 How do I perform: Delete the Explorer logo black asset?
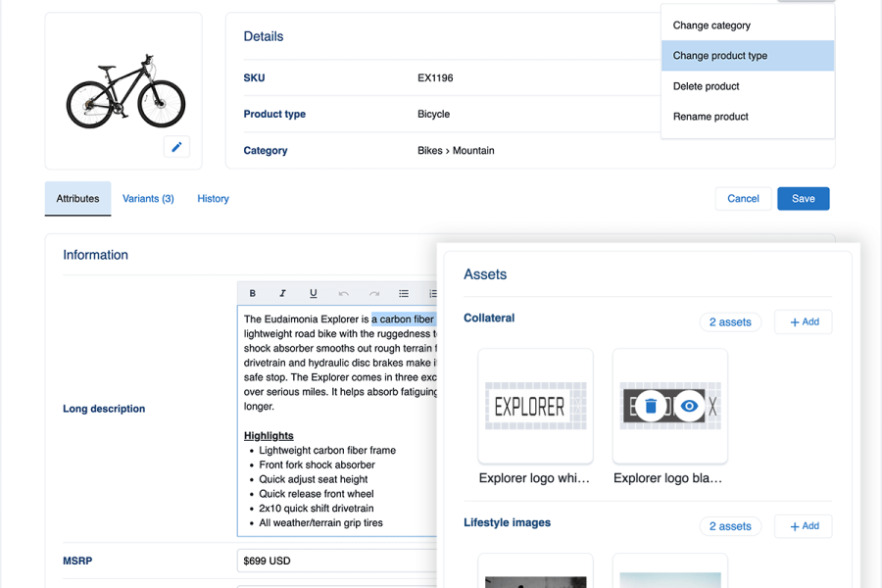click(x=651, y=406)
